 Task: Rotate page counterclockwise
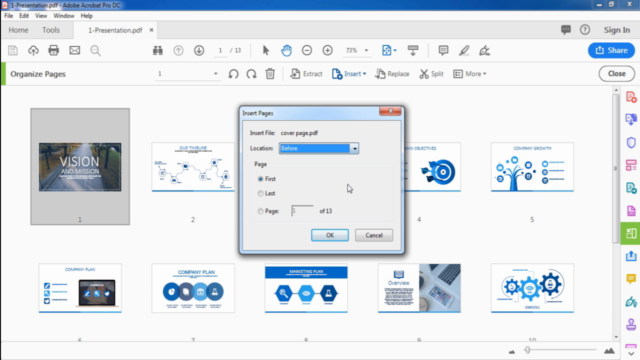click(x=233, y=74)
